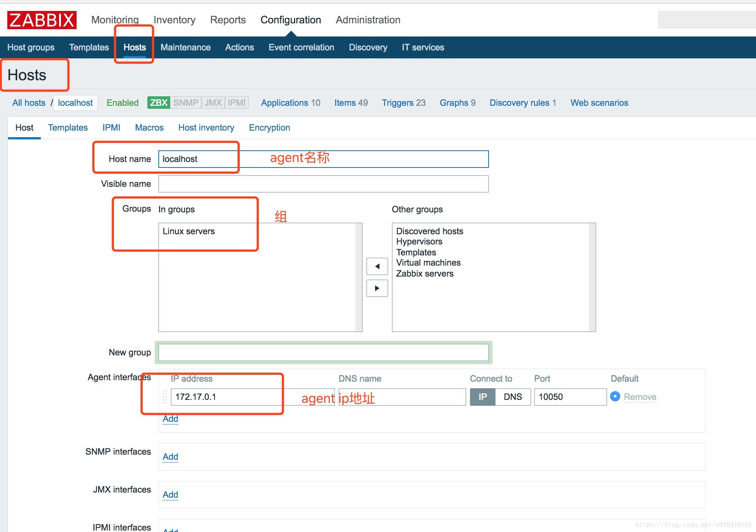Select Templates in Other groups list

416,252
